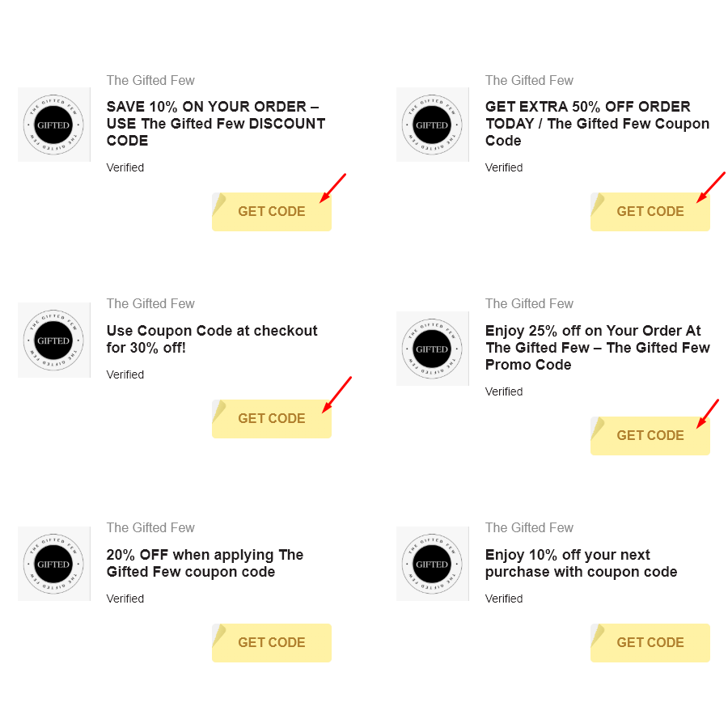Click the Verified label under the 20% OFF offer

tap(125, 599)
